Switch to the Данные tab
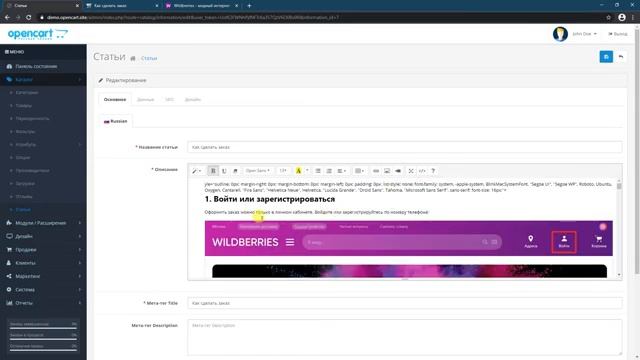 tap(145, 100)
